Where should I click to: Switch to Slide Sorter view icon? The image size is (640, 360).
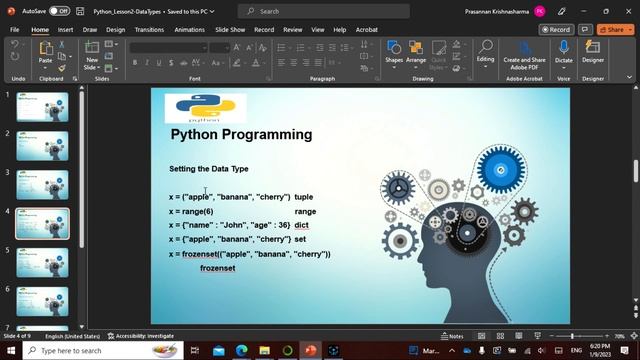tap(500, 336)
